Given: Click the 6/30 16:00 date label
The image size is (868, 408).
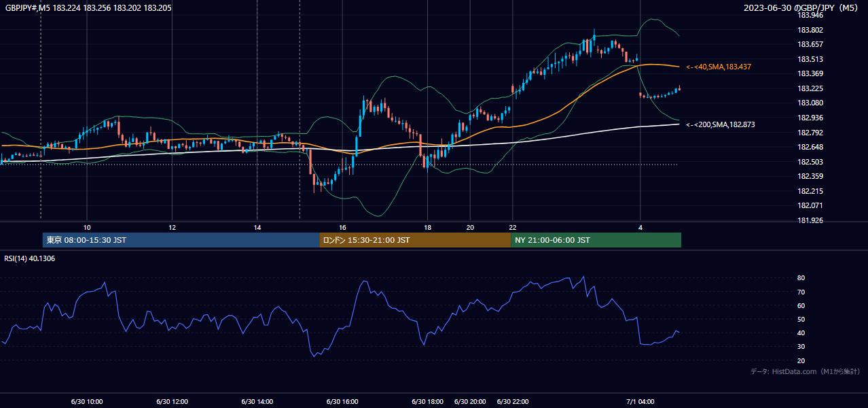Looking at the screenshot, I should point(342,402).
